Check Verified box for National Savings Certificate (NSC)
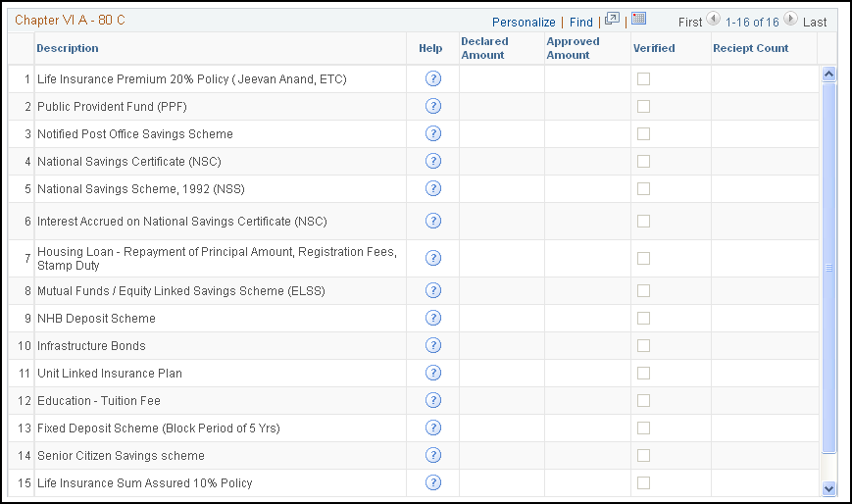Viewport: 852px width, 504px height. (643, 161)
